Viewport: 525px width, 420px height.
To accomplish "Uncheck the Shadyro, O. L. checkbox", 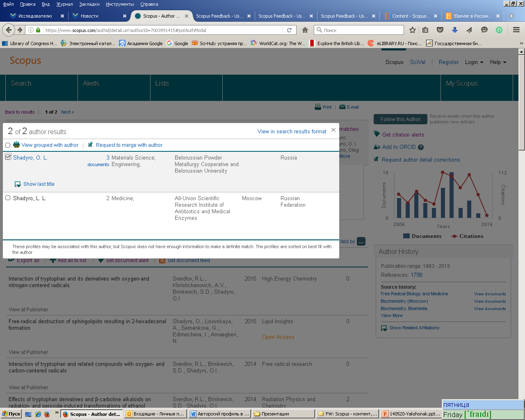I will click(x=8, y=157).
